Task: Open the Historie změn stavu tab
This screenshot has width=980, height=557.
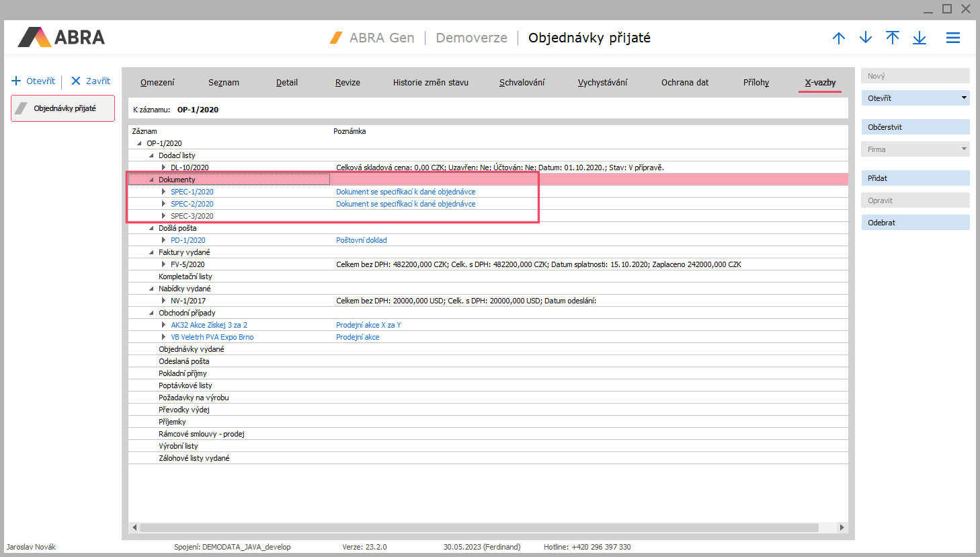Action: pyautogui.click(x=430, y=82)
